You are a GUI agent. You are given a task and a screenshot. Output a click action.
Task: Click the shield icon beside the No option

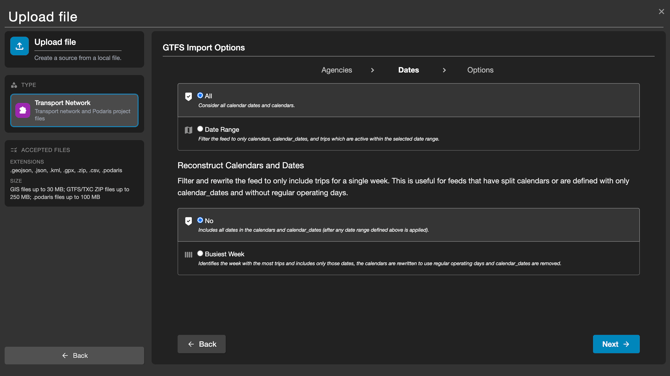(188, 221)
